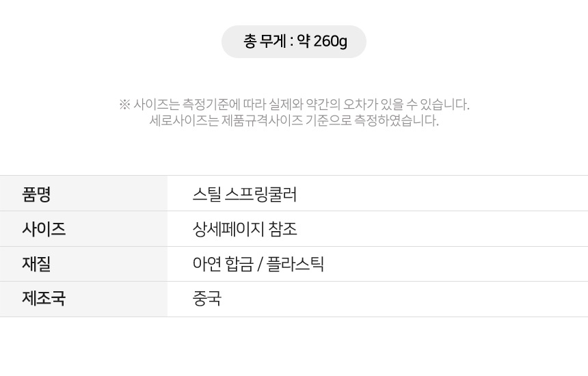The image size is (588, 376).
Task: Select the 제조국 row label
Action: point(44,299)
